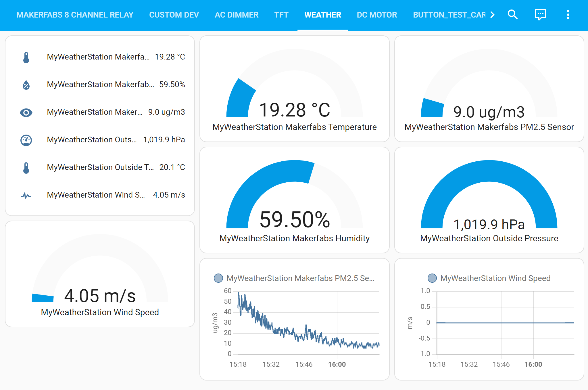Click the gauge icon for Outside Pressure

coord(26,140)
